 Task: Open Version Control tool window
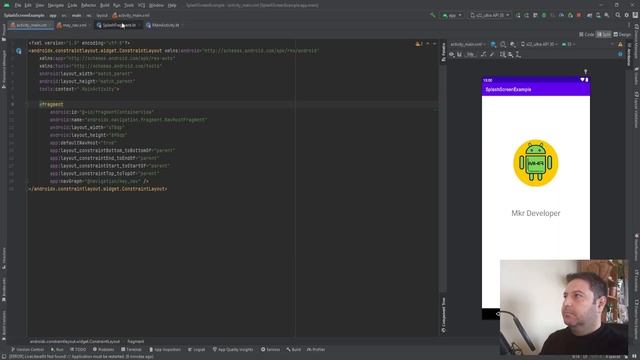click(27, 349)
